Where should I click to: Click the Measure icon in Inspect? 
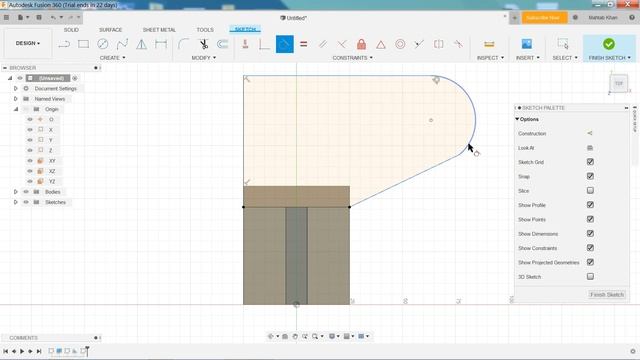tap(489, 44)
